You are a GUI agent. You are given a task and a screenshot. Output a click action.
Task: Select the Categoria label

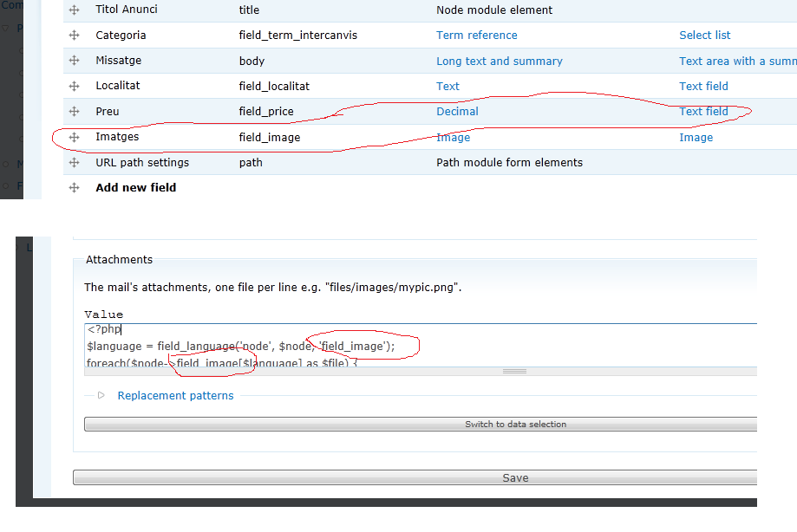[x=121, y=35]
